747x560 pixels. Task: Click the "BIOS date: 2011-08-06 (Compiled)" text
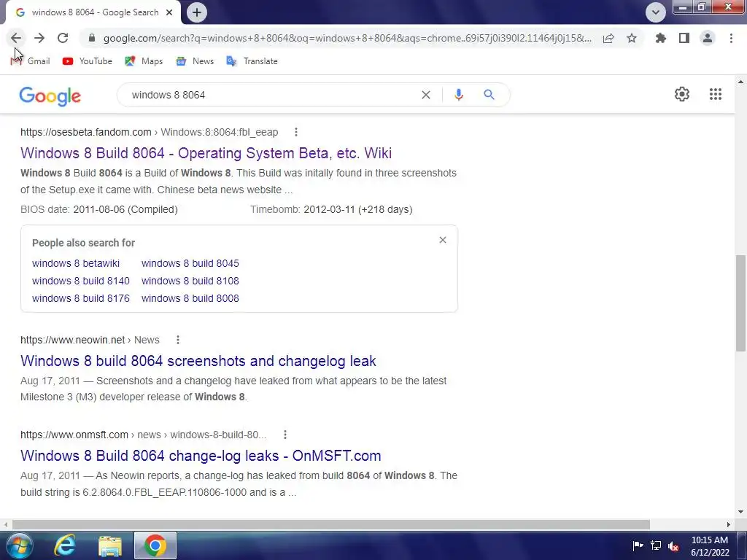pos(99,209)
